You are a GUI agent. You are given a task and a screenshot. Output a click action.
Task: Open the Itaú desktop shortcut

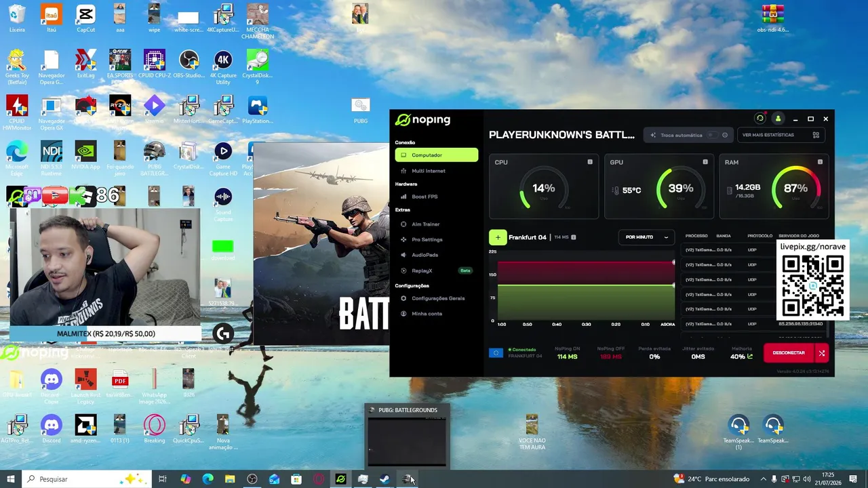tap(52, 19)
